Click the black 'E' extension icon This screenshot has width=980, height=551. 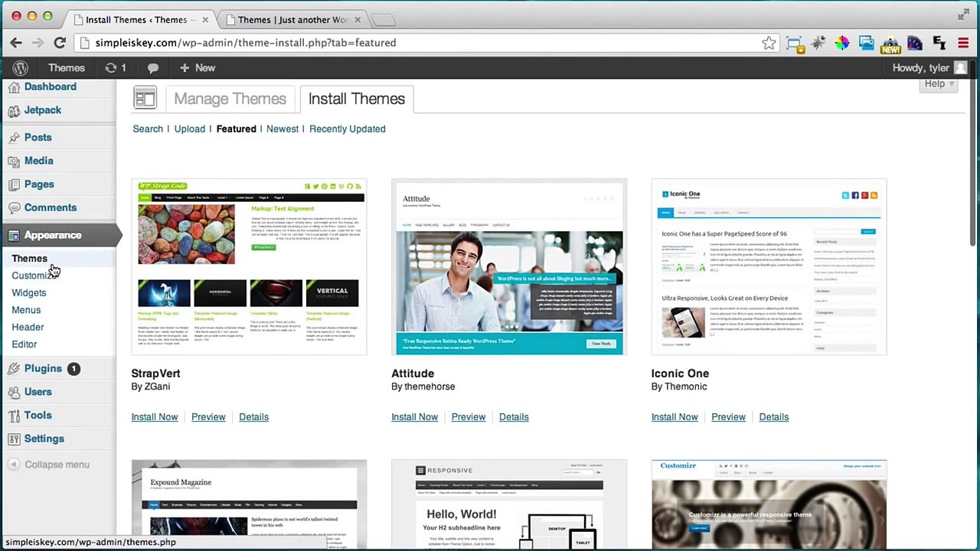tap(939, 44)
